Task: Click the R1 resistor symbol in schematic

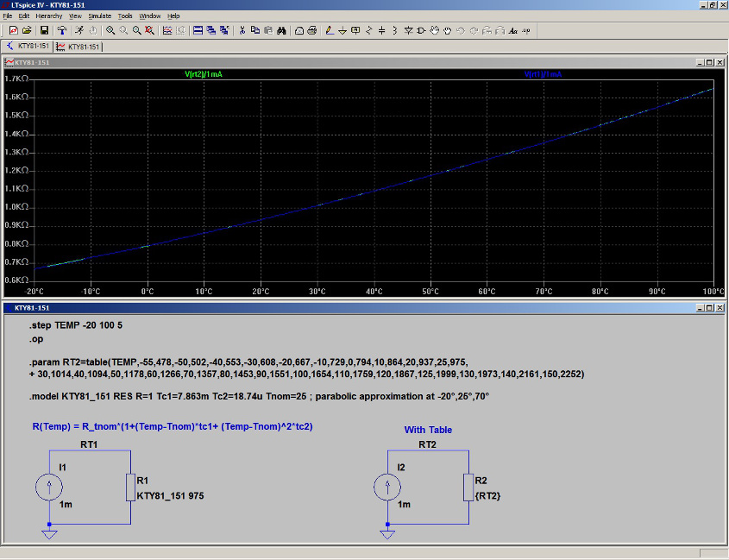Action: (x=129, y=487)
